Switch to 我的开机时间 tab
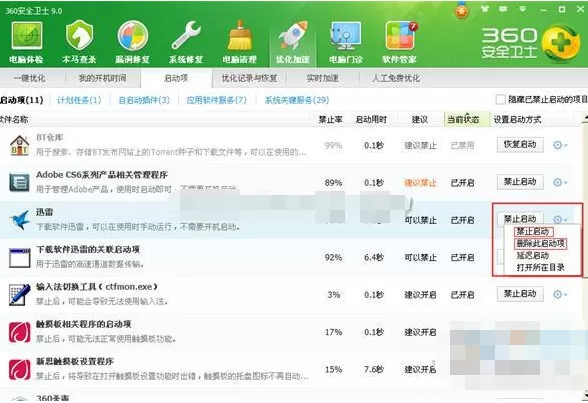Viewport: 588px width, 403px height. click(x=102, y=78)
